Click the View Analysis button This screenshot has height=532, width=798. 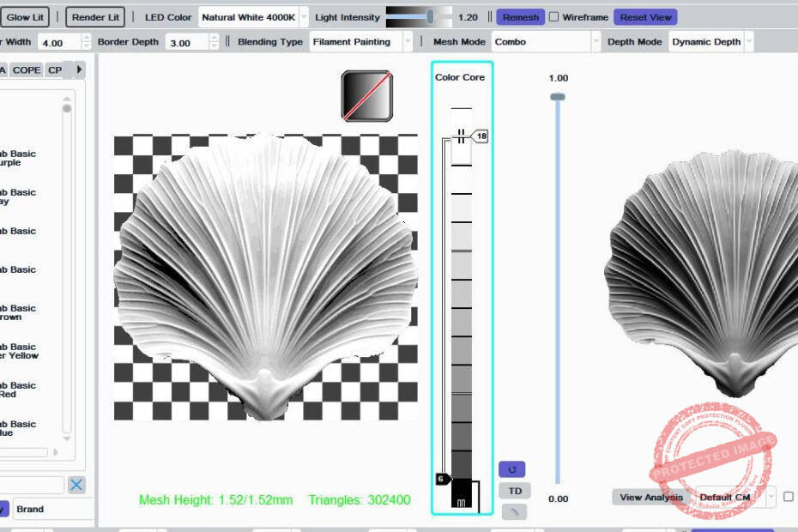[651, 497]
